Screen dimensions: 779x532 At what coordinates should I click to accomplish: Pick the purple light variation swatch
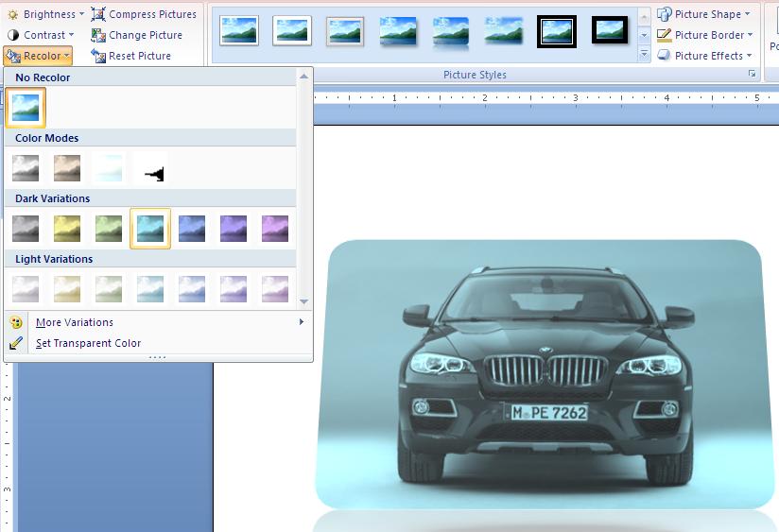(x=234, y=288)
